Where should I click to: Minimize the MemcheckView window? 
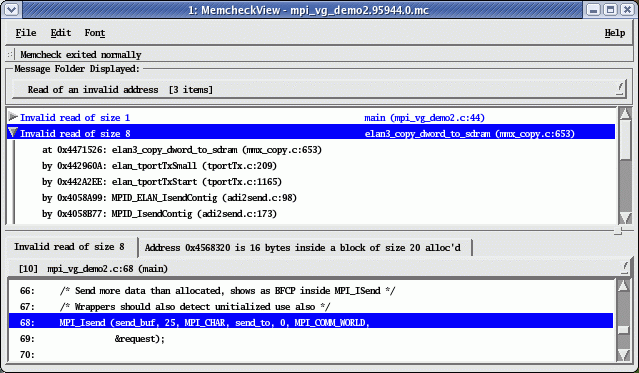tap(593, 9)
